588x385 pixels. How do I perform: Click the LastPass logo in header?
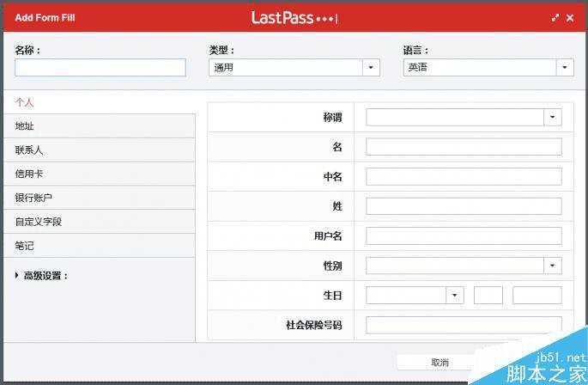click(x=294, y=18)
